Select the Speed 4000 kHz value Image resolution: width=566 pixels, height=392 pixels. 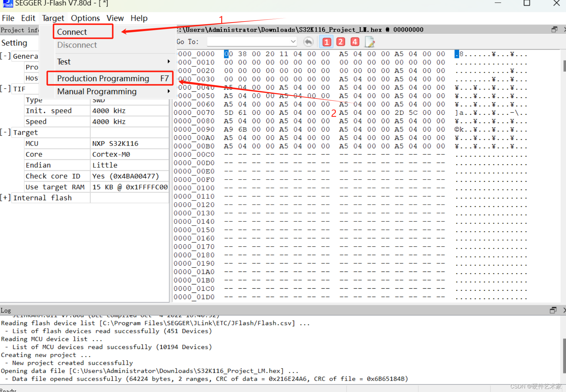(x=109, y=122)
